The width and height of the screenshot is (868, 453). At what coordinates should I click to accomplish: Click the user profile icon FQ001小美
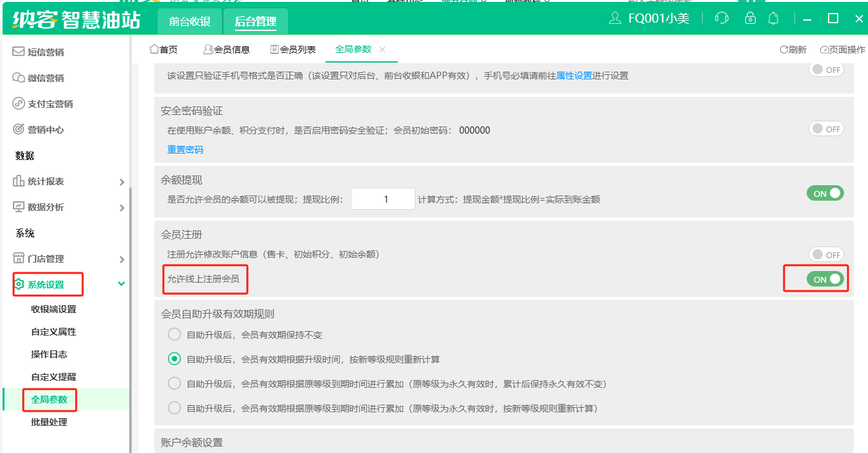coord(649,18)
